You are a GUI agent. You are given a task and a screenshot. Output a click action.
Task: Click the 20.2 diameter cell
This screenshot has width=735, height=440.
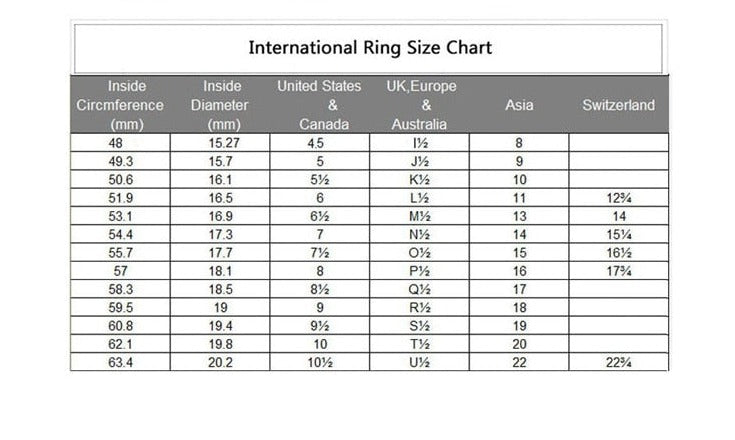tap(221, 361)
